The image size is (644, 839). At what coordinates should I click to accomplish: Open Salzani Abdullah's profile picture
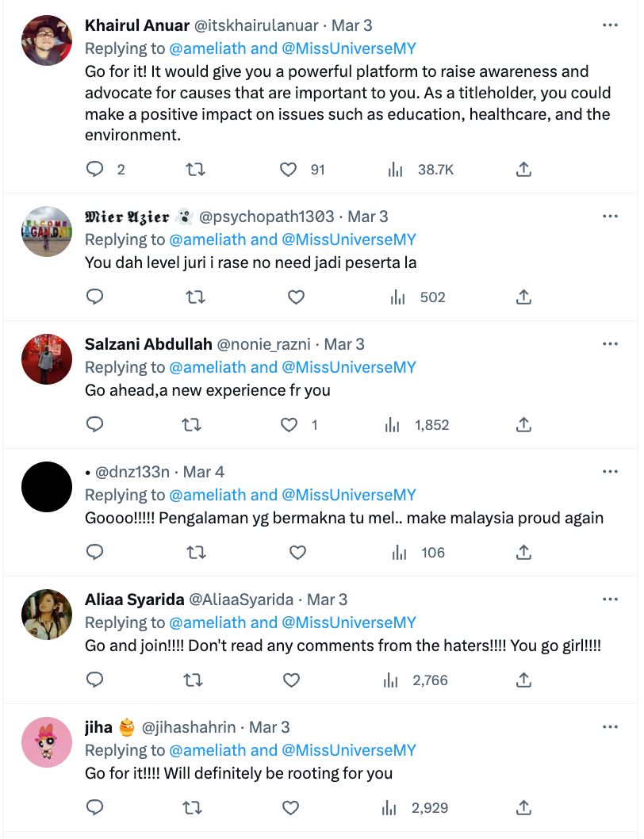(46, 358)
